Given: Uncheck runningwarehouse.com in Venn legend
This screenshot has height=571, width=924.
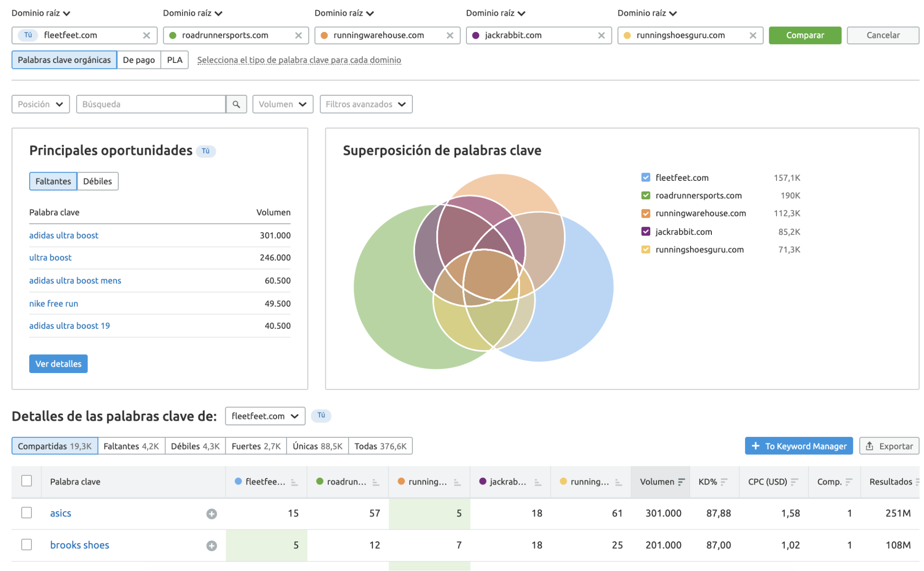Looking at the screenshot, I should click(x=646, y=214).
